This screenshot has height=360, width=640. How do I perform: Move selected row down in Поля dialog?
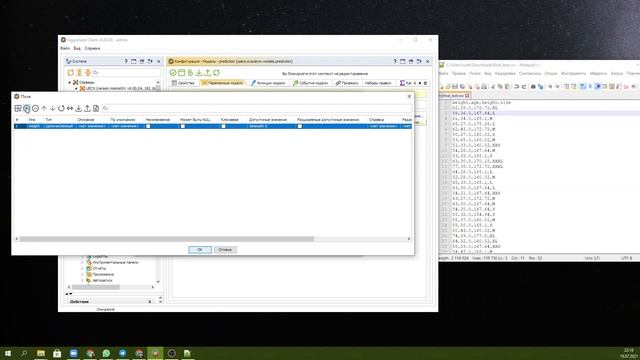(53, 109)
